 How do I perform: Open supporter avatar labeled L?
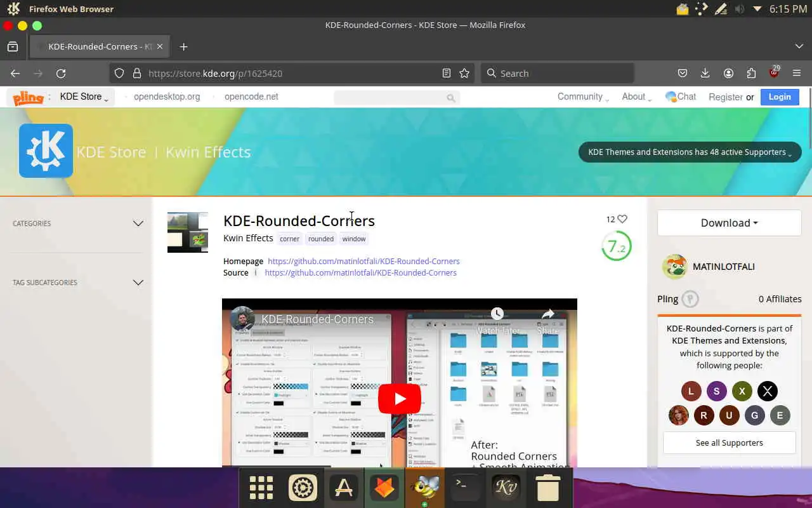click(x=691, y=391)
